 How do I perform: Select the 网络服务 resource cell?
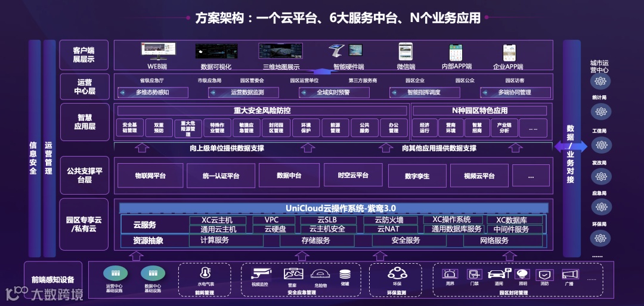(x=503, y=241)
